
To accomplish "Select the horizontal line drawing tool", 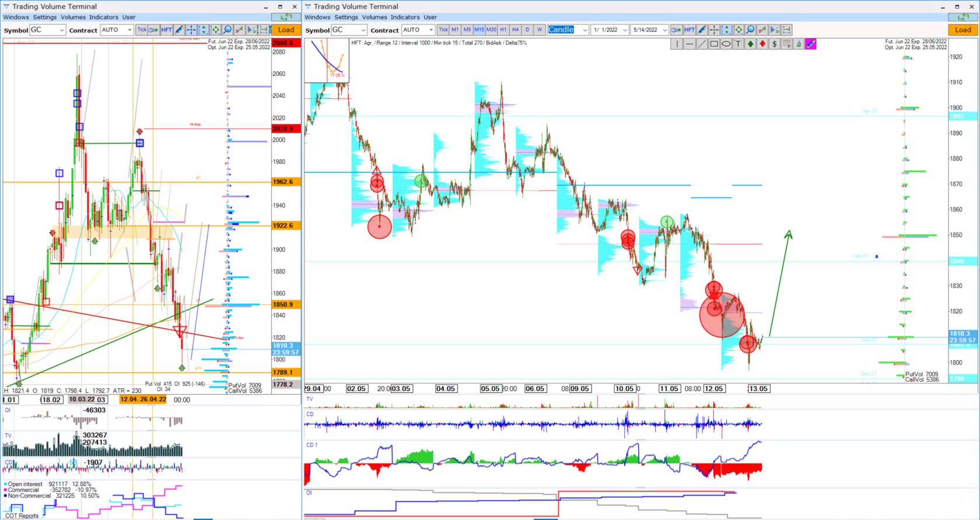I will 689,44.
